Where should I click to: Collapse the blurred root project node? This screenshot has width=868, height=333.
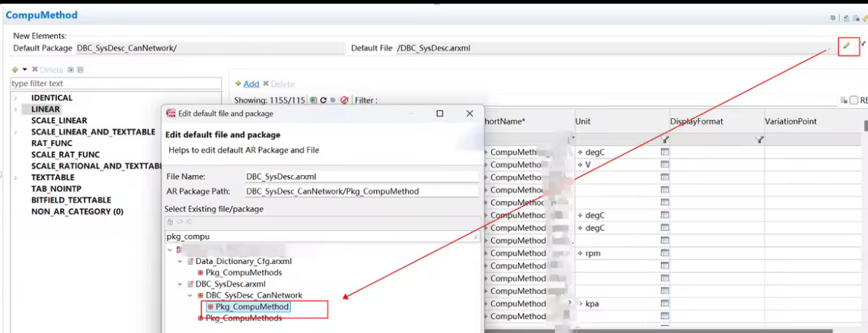(x=170, y=250)
